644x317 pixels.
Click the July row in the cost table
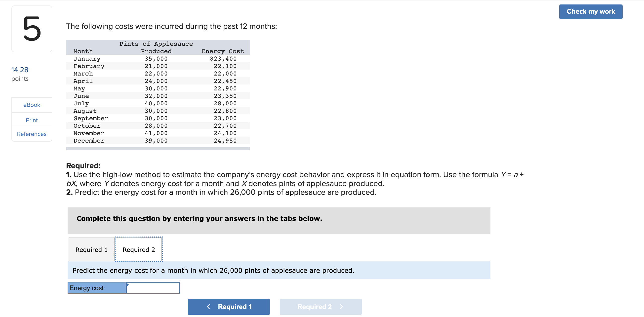(x=158, y=103)
